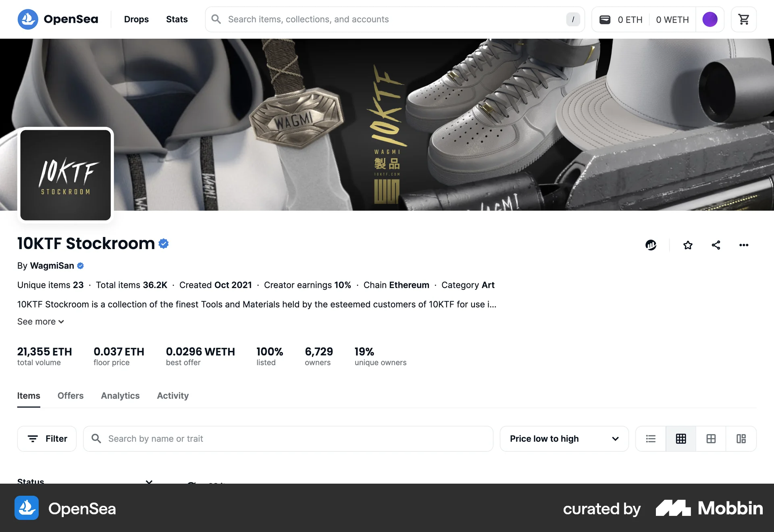Open the Analytics tab

pos(120,396)
